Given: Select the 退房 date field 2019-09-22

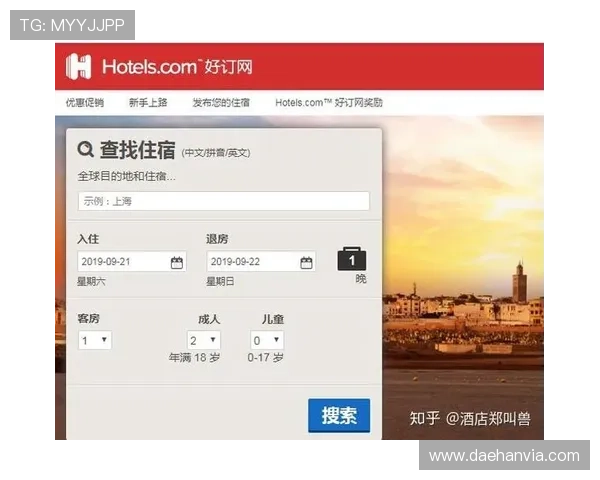Looking at the screenshot, I should coord(261,261).
